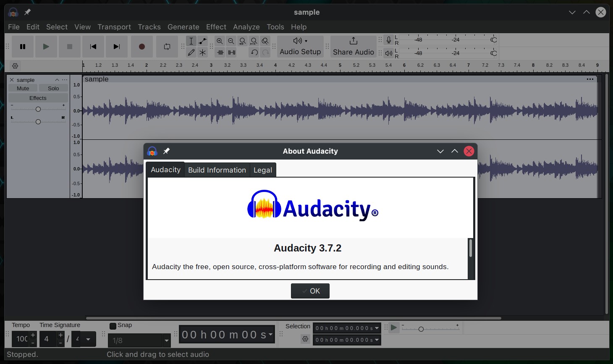Open the selection start time format dropdown

377,328
